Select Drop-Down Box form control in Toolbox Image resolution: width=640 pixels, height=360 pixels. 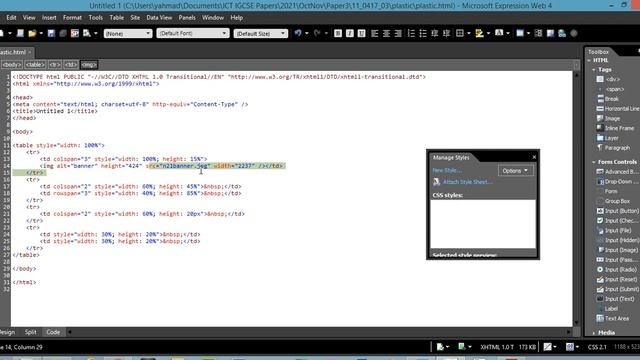tap(618, 182)
